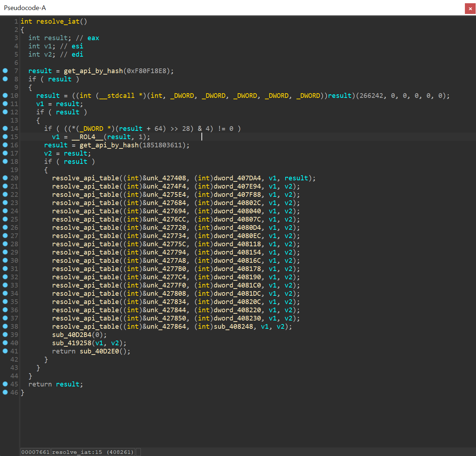This screenshot has height=456, width=476.
Task: Click get_api_by_hash call on line 7
Action: click(93, 71)
